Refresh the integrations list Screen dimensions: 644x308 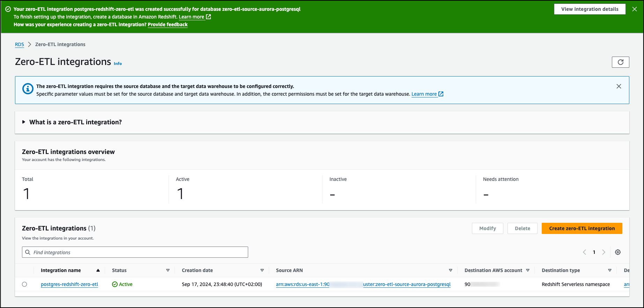tap(621, 62)
